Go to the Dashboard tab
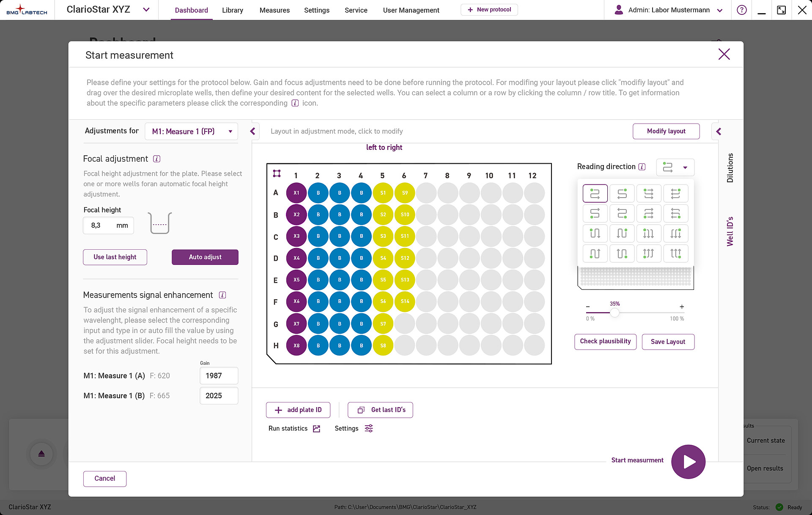812x515 pixels. pyautogui.click(x=192, y=10)
